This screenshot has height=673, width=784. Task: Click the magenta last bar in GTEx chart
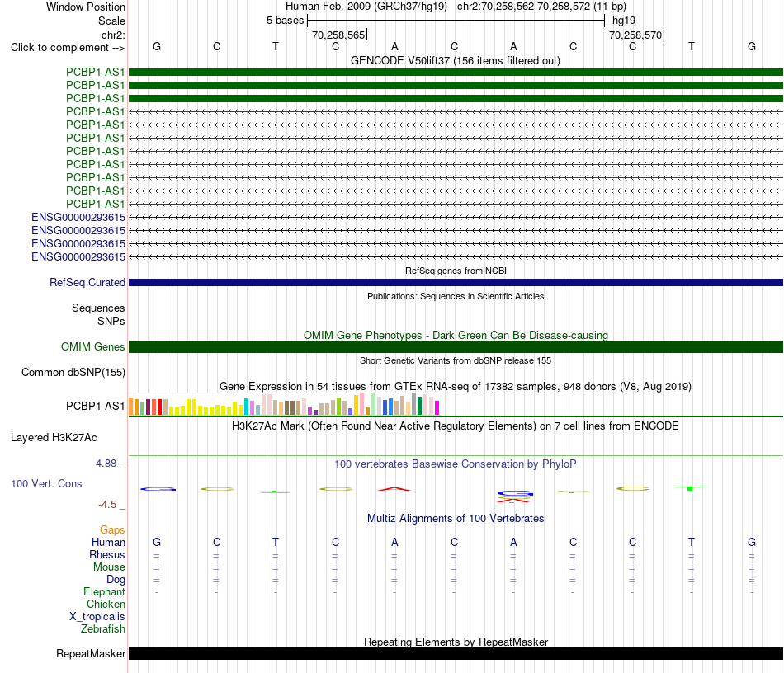437,407
